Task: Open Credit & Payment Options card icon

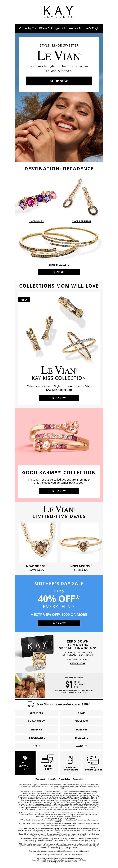Action: coord(93,760)
